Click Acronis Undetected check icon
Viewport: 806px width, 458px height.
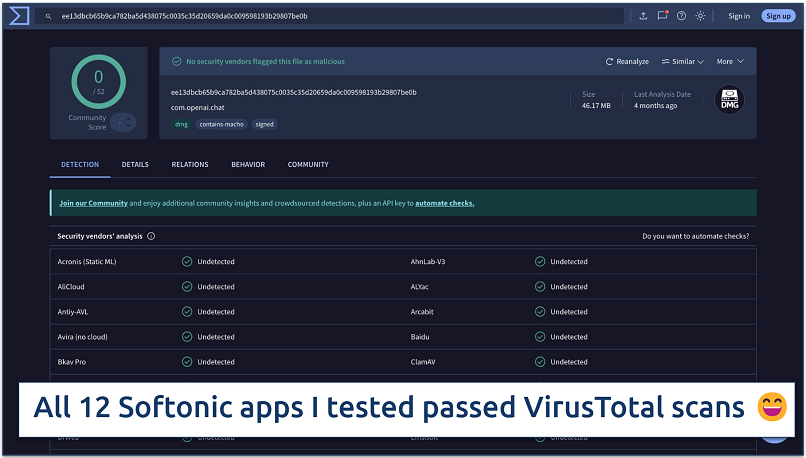[x=187, y=262]
